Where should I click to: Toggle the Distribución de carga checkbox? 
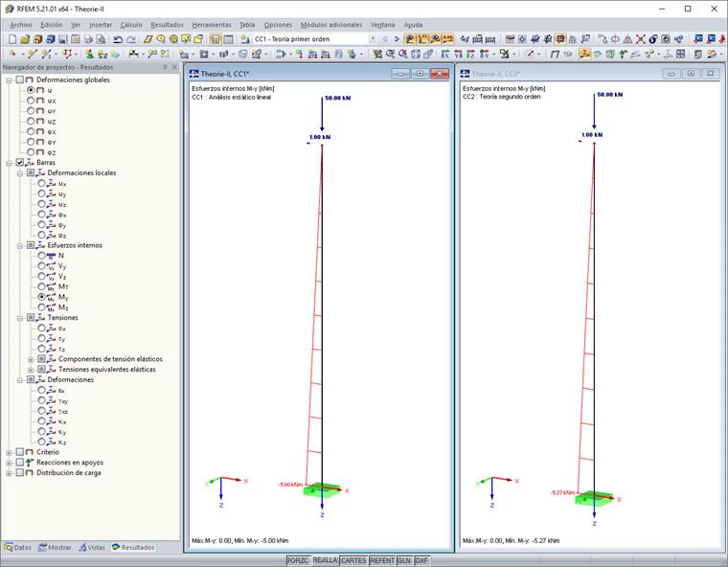(x=19, y=473)
